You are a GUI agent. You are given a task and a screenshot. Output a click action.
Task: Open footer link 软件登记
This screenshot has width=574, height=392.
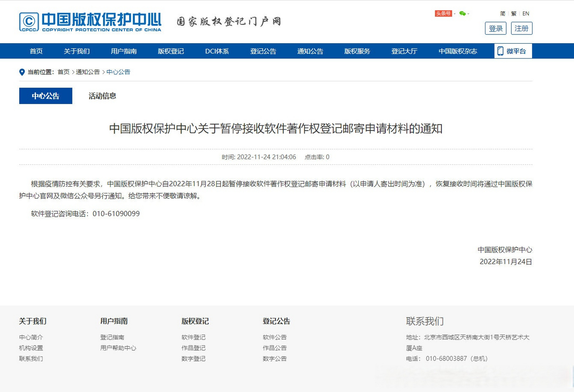[193, 337]
